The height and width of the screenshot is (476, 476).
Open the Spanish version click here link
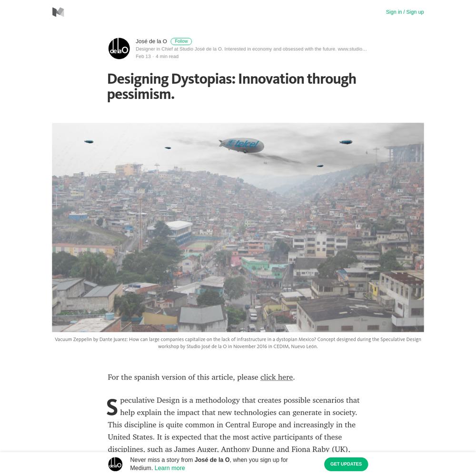(x=277, y=377)
